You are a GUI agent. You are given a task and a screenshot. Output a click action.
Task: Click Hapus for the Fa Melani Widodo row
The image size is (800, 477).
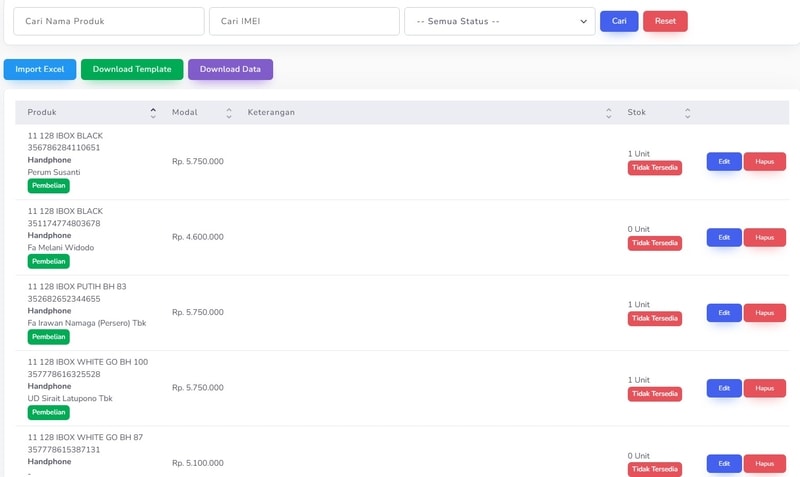point(764,237)
